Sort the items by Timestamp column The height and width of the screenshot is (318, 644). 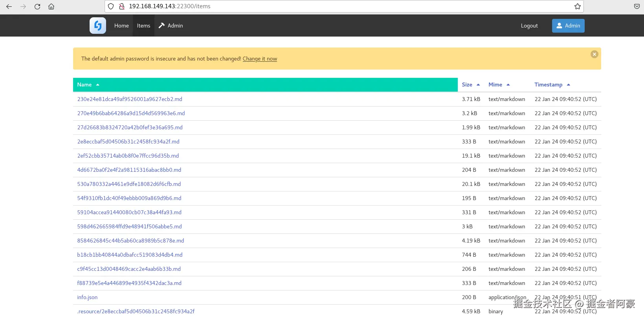pos(548,85)
